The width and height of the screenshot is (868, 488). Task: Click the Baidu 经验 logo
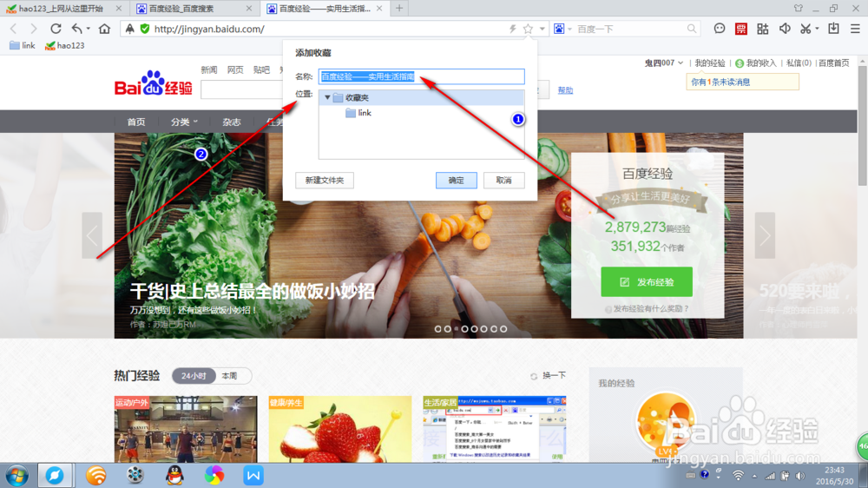click(154, 84)
